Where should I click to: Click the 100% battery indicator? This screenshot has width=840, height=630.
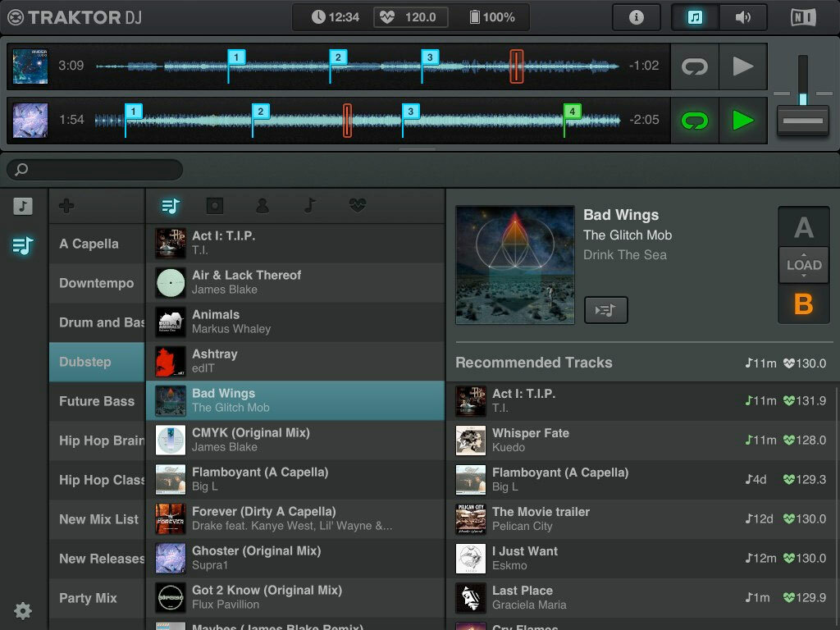click(492, 17)
